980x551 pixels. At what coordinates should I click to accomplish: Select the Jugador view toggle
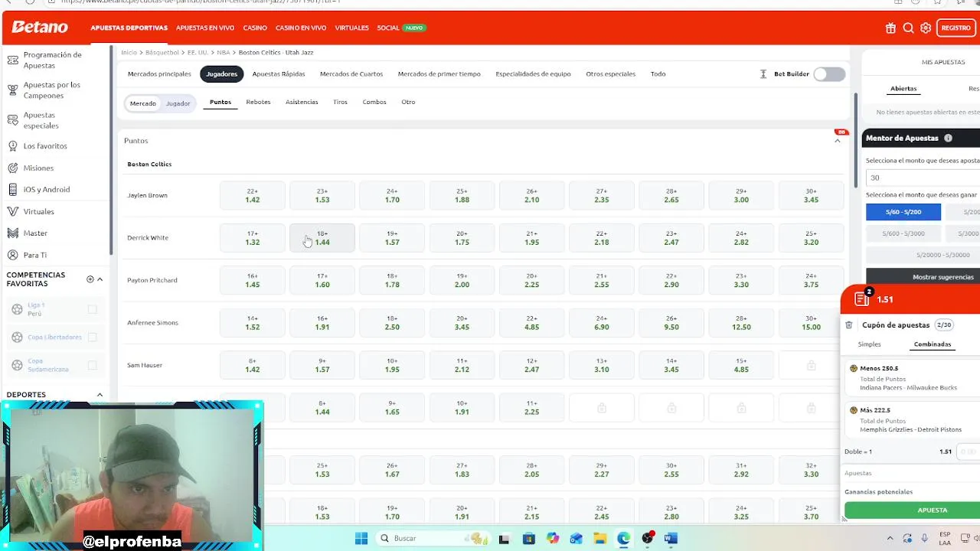178,103
